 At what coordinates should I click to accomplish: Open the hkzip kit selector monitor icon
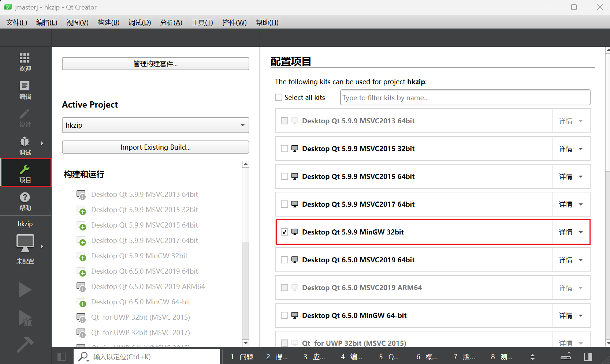coord(25,243)
